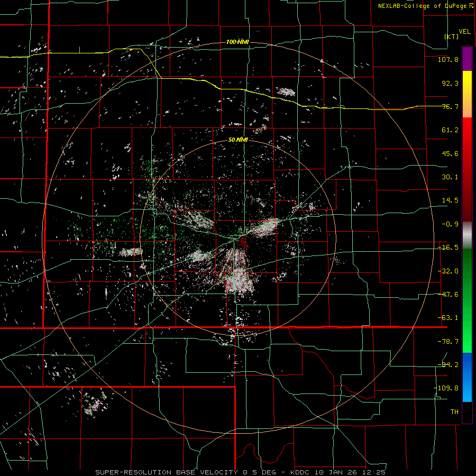Click the 92.3 velocity scale value
476x476 pixels.
[450, 83]
